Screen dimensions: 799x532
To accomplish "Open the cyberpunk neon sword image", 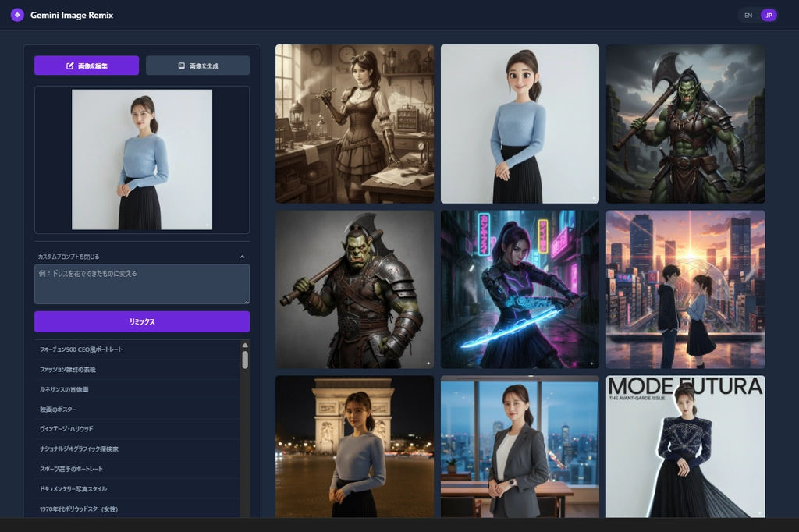I will (x=520, y=289).
